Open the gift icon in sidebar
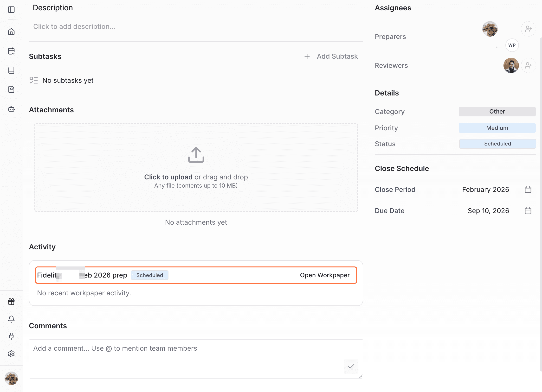 coord(11,302)
